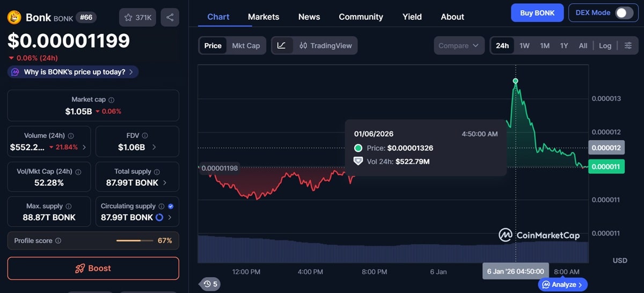Screen dimensions: 644x293
Task: Open Profile score info icon
Action: [x=58, y=241]
